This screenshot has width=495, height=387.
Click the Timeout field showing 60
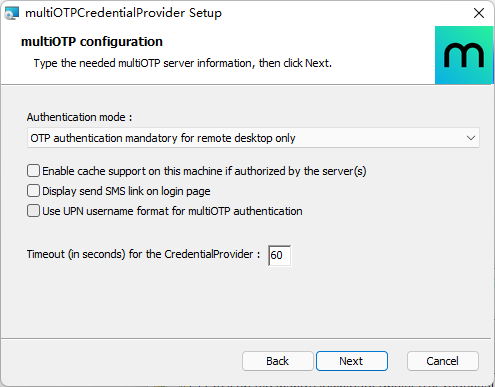click(279, 255)
